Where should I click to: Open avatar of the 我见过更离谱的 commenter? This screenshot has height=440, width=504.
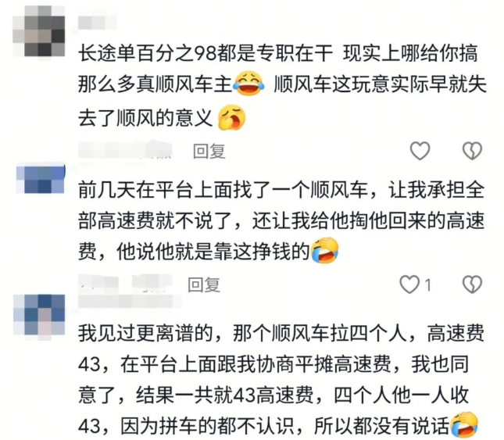coord(39,315)
